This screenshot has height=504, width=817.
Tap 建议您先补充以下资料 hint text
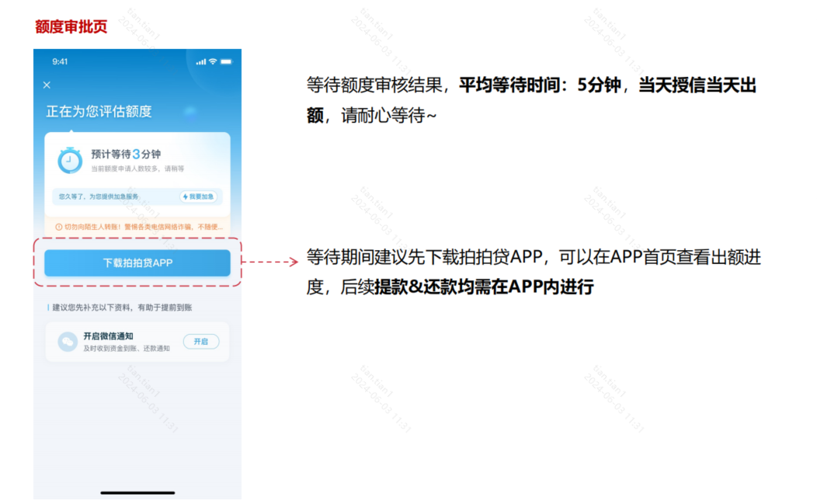[x=122, y=308]
